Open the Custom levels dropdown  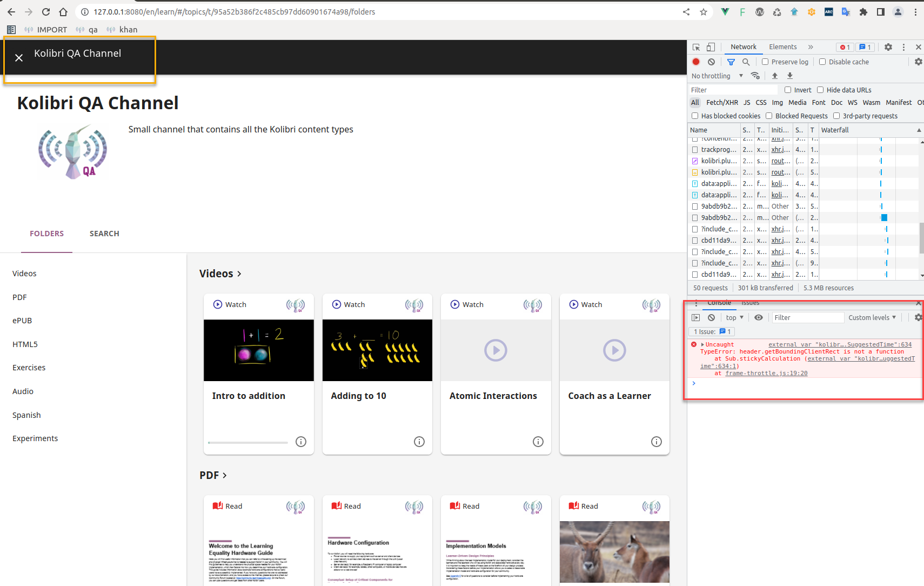[x=872, y=317]
